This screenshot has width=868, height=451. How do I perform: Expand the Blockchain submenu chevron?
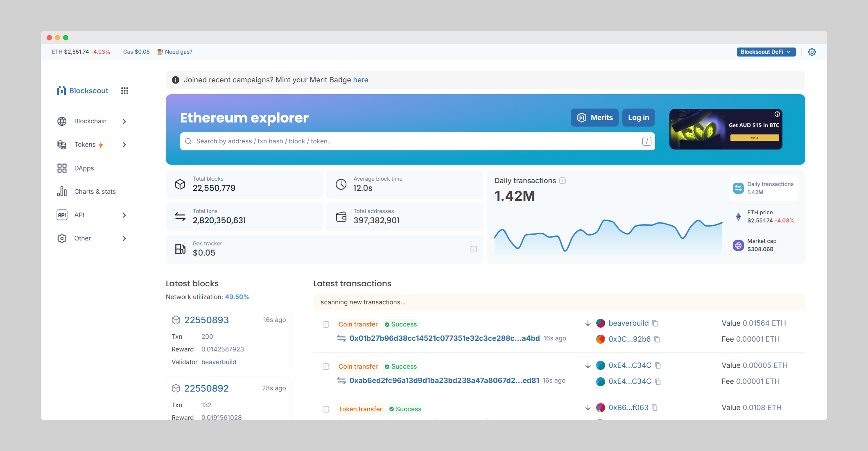[x=124, y=121]
